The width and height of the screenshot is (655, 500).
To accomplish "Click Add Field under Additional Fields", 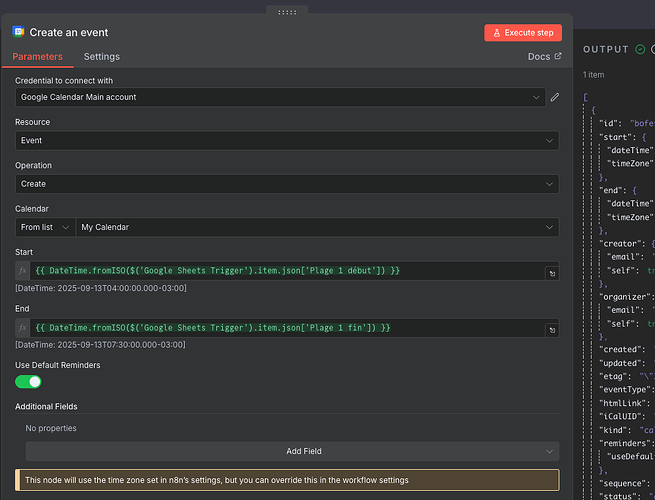I will (x=303, y=451).
